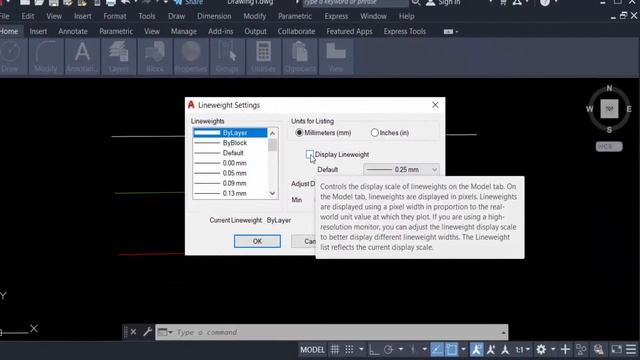Toggle snap mode dotted grid icon
Image resolution: width=640 pixels, height=360 pixels.
[x=349, y=349]
